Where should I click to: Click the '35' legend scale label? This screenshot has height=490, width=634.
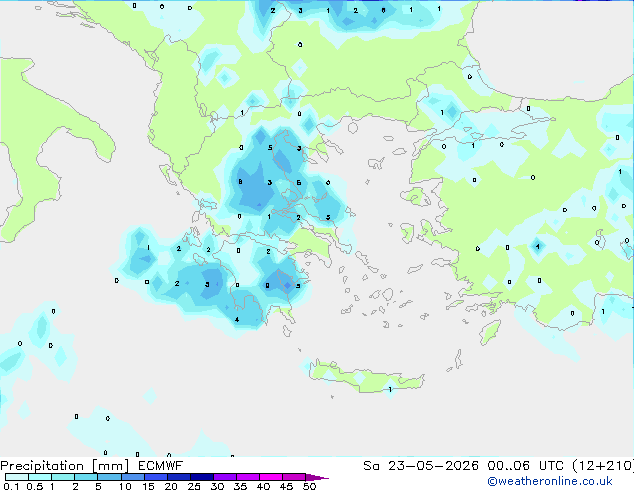click(240, 486)
